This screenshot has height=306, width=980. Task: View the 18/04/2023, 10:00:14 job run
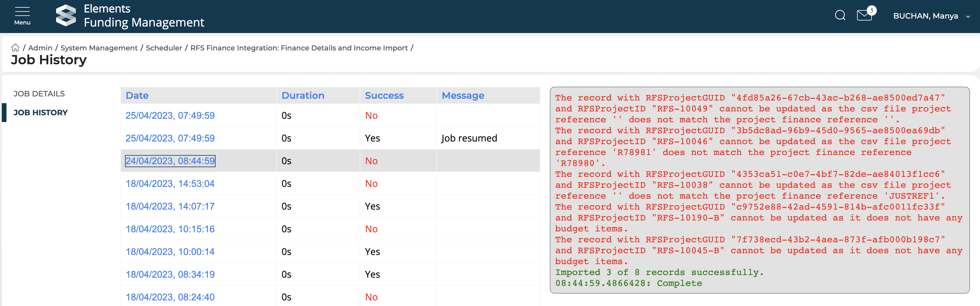170,252
